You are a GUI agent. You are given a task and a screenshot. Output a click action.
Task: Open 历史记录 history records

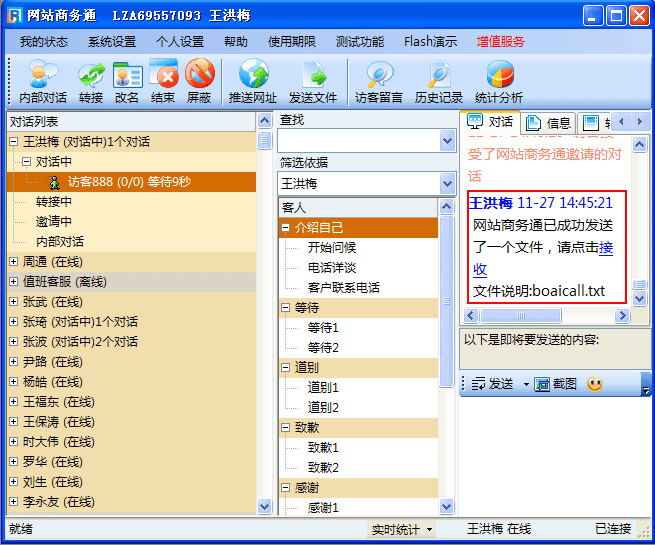click(x=439, y=81)
